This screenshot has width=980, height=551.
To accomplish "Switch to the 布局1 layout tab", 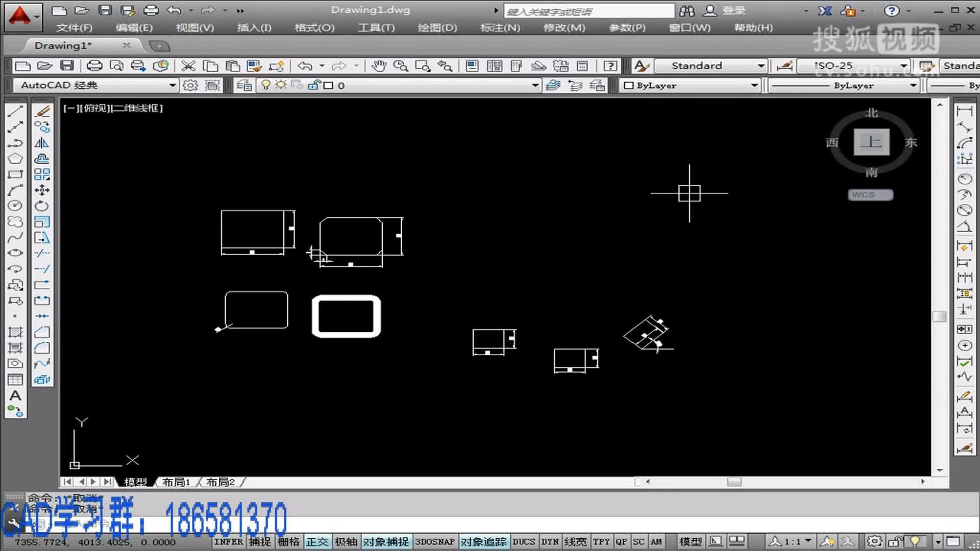I will 176,482.
